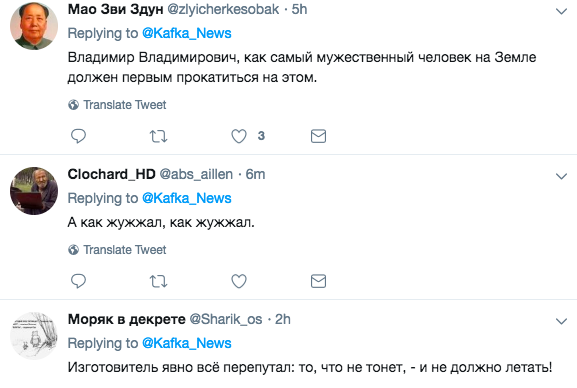View Мао Зви Здун profile avatar
The height and width of the screenshot is (388, 577).
click(x=34, y=26)
